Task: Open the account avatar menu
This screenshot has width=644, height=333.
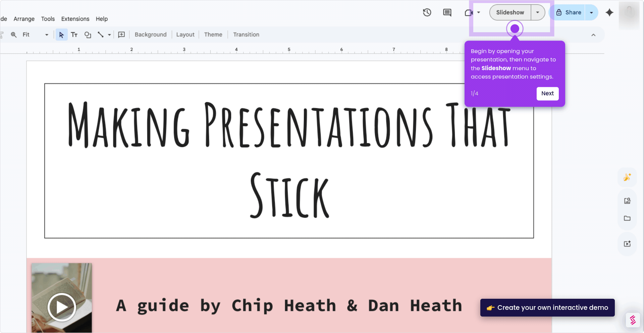Action: click(629, 15)
